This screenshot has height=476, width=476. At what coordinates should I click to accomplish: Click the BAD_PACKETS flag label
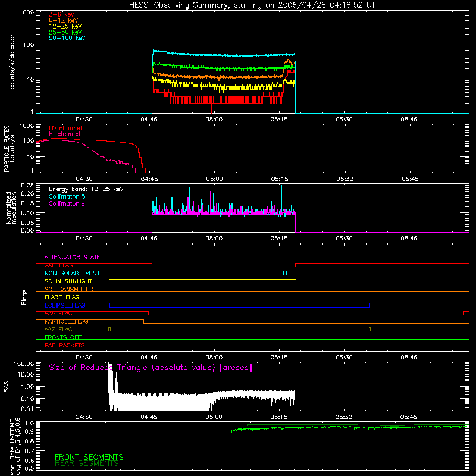(x=65, y=345)
